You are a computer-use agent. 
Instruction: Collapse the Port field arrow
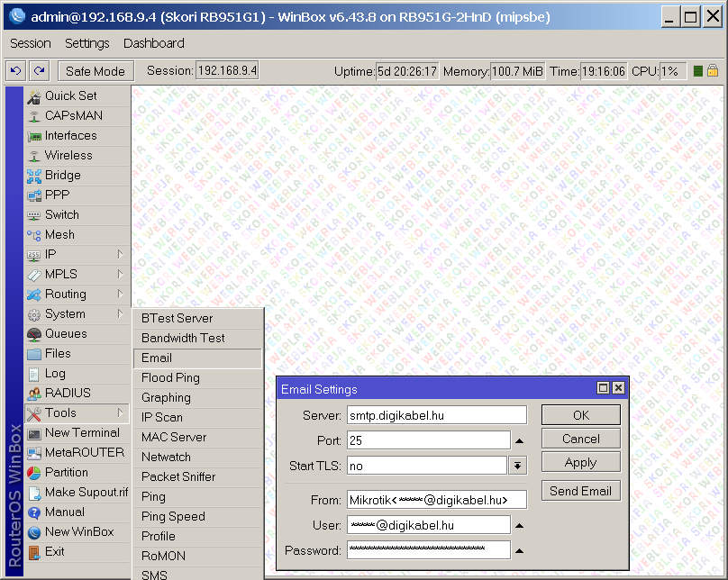click(519, 441)
